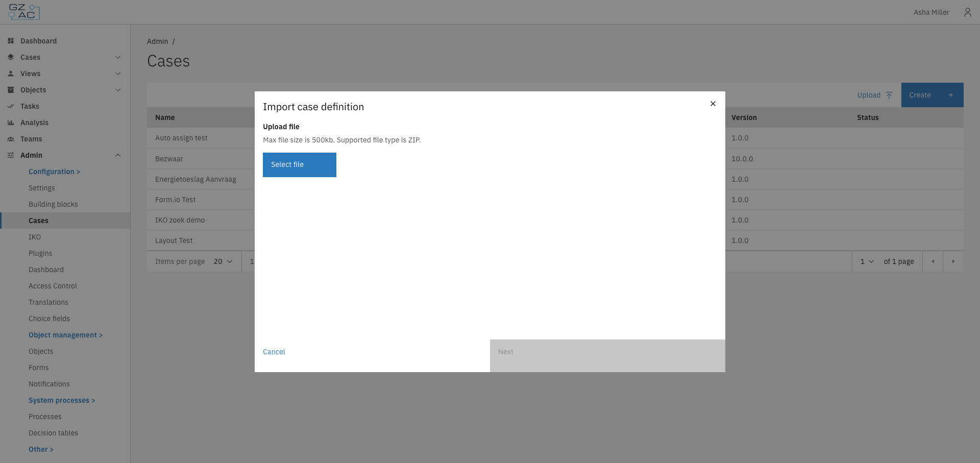980x463 pixels.
Task: Open the page number dropdown
Action: (867, 261)
